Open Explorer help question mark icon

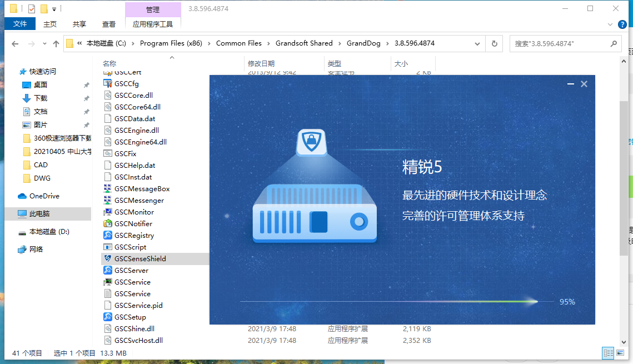(x=622, y=24)
